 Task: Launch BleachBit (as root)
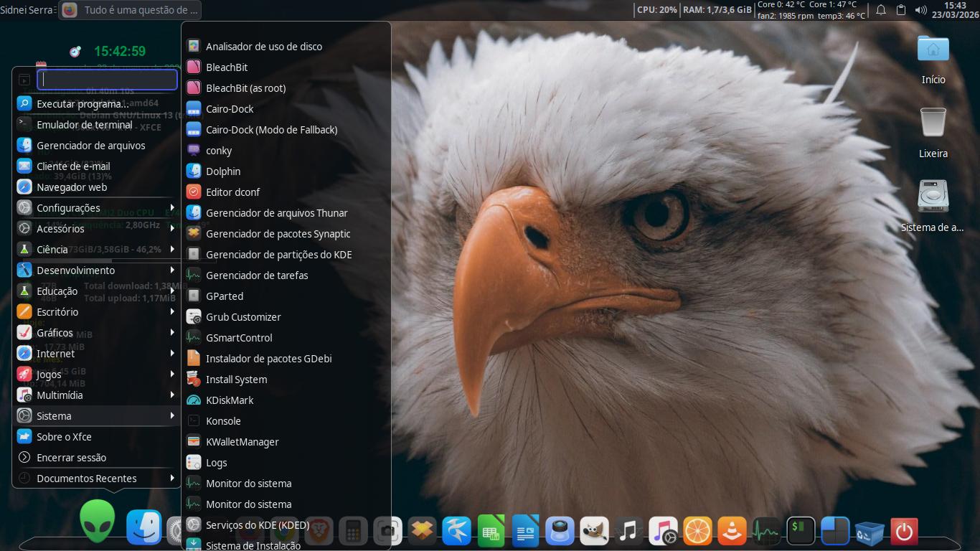click(x=245, y=88)
